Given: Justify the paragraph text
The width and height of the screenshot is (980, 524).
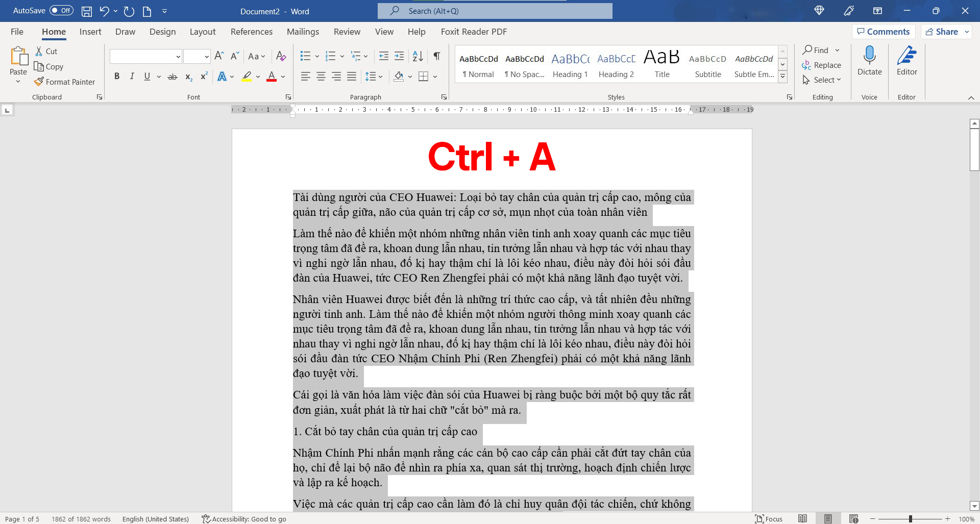Looking at the screenshot, I should (352, 77).
